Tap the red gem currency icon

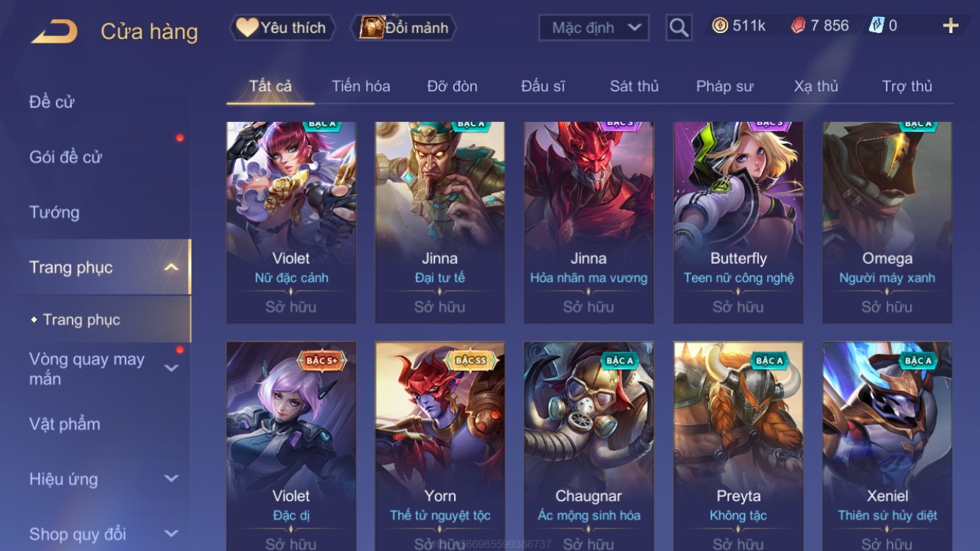(798, 26)
